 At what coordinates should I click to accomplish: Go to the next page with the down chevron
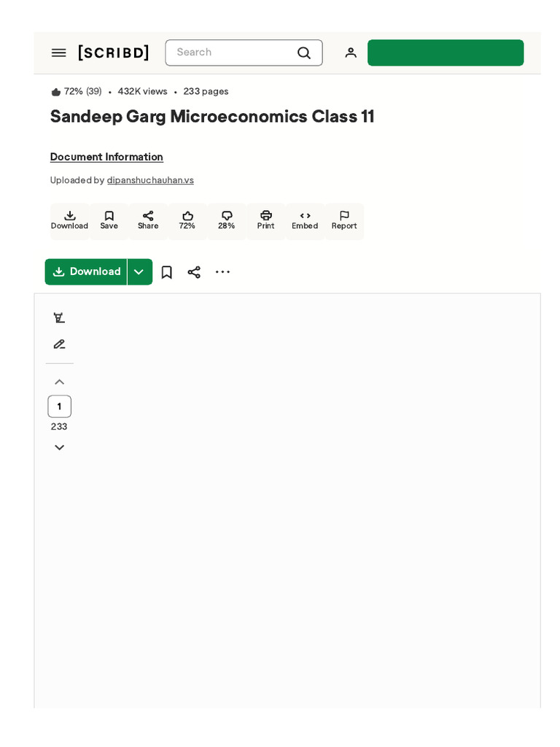[x=60, y=448]
